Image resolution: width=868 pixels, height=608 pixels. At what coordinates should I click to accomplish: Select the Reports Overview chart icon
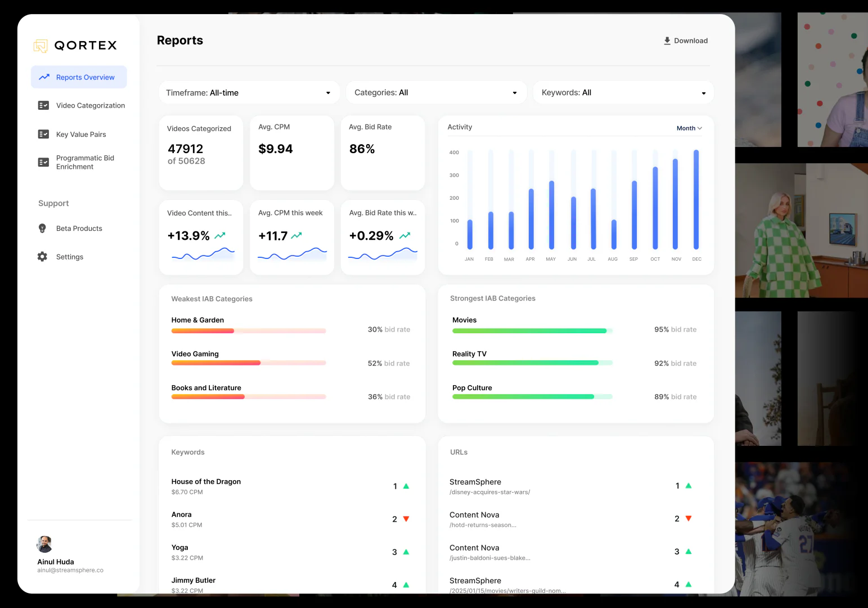click(44, 77)
